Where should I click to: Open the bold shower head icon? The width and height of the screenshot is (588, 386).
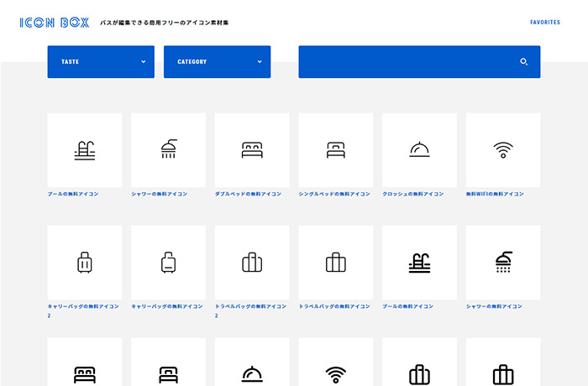click(x=503, y=263)
